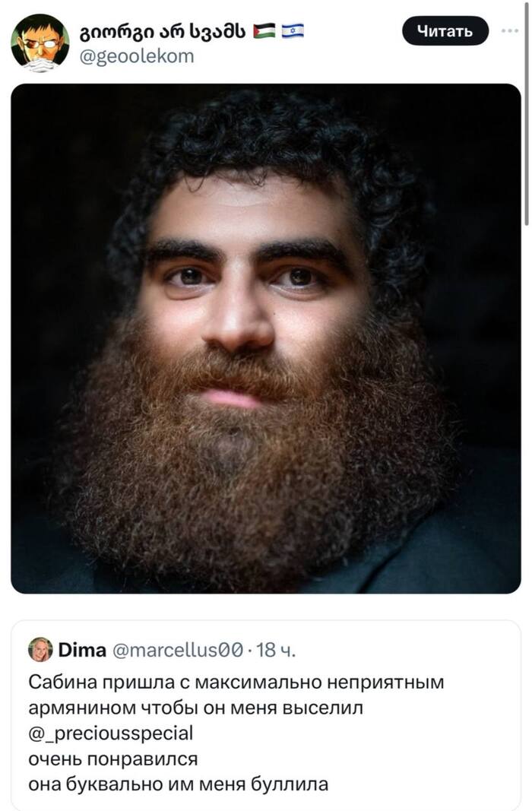Click the line очень понравился in the quote
This screenshot has height=811, width=532.
[x=113, y=759]
